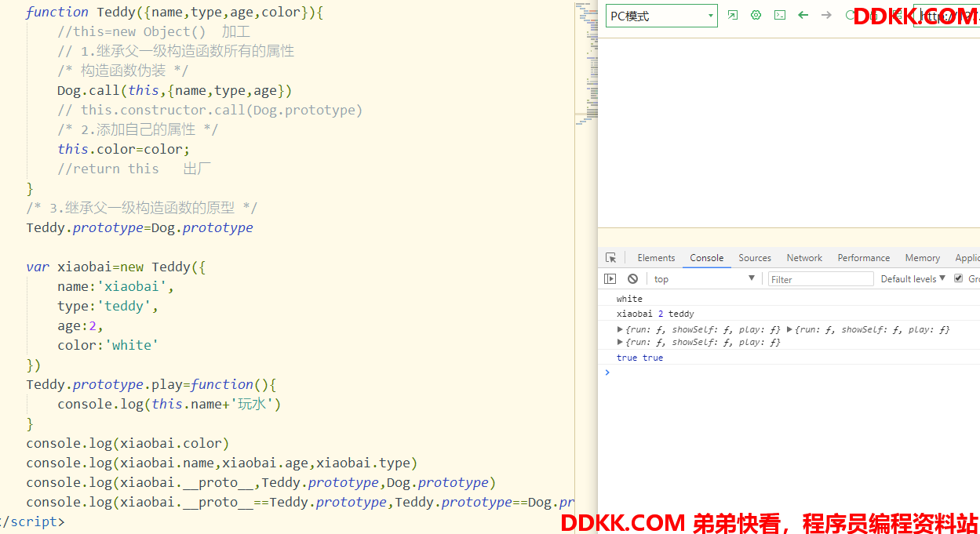Open the Performance tab
Viewport: 980px width, 534px height.
pyautogui.click(x=863, y=258)
